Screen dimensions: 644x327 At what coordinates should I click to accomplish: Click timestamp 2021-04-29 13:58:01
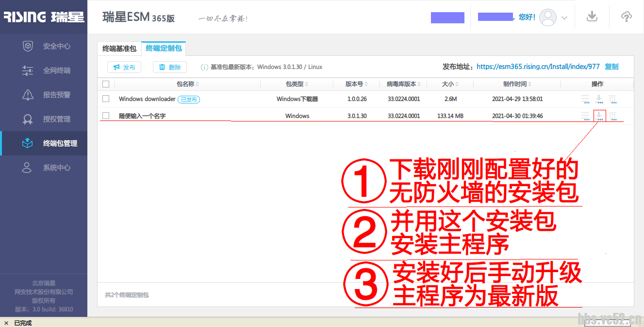click(517, 99)
